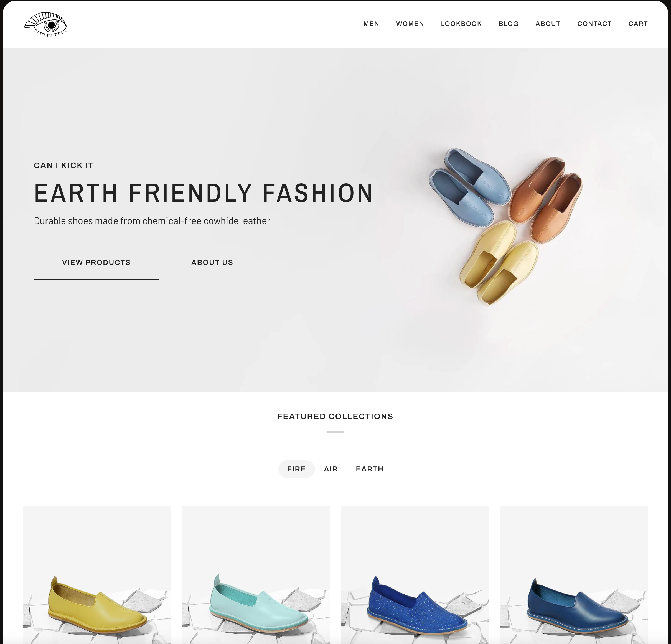Open the light turquoise shoe product
Viewport: 671px width, 644px height.
point(256,574)
